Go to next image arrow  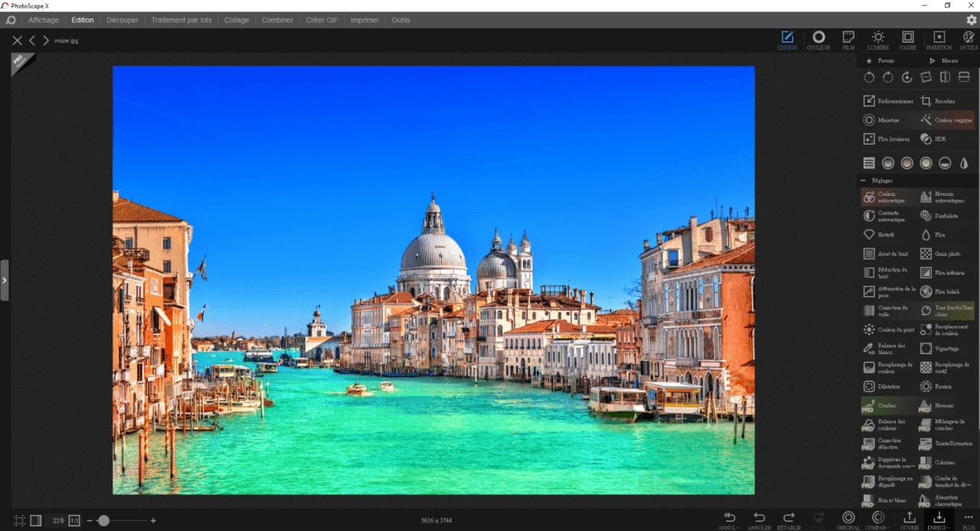46,41
